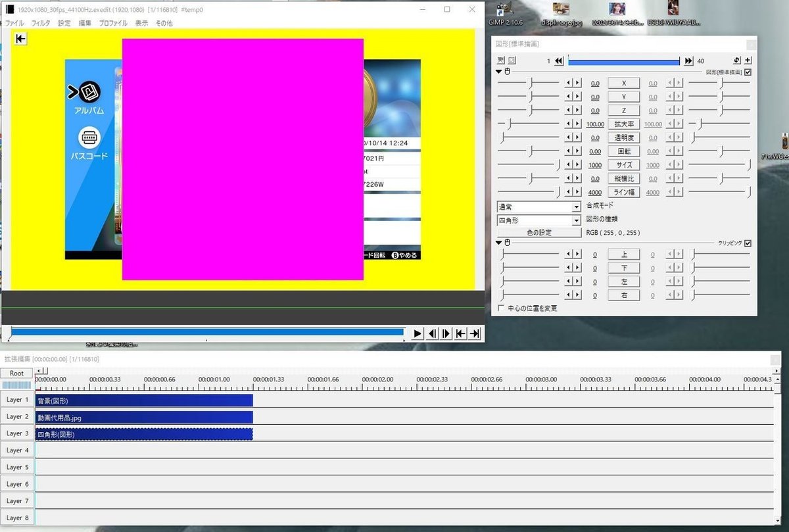Go to object start frame in settings dialog
This screenshot has height=532, width=789.
click(x=559, y=61)
